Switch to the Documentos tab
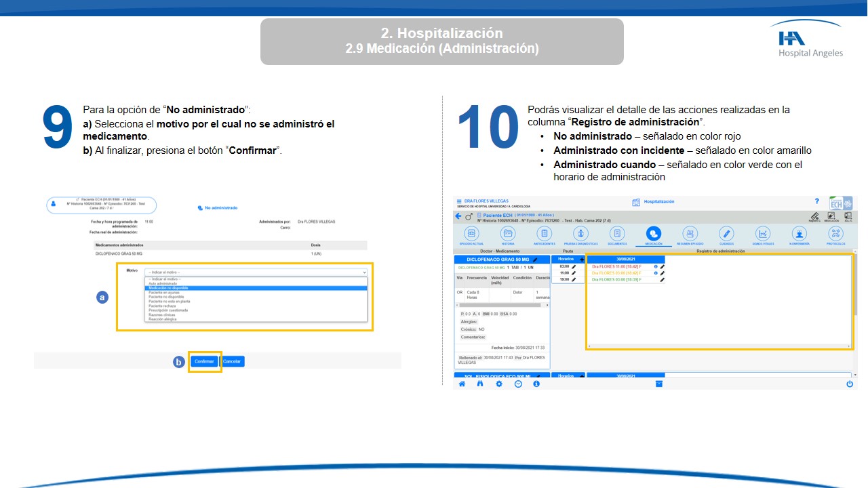Image resolution: width=868 pixels, height=488 pixels. coord(616,234)
